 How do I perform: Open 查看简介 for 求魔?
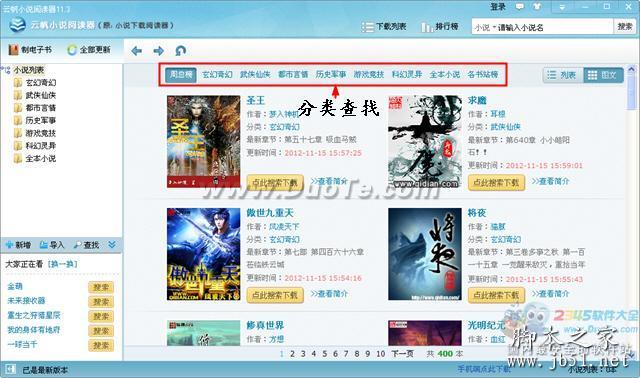click(x=550, y=181)
